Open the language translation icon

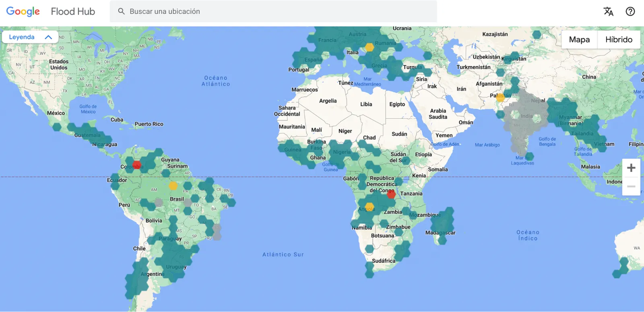pos(608,12)
